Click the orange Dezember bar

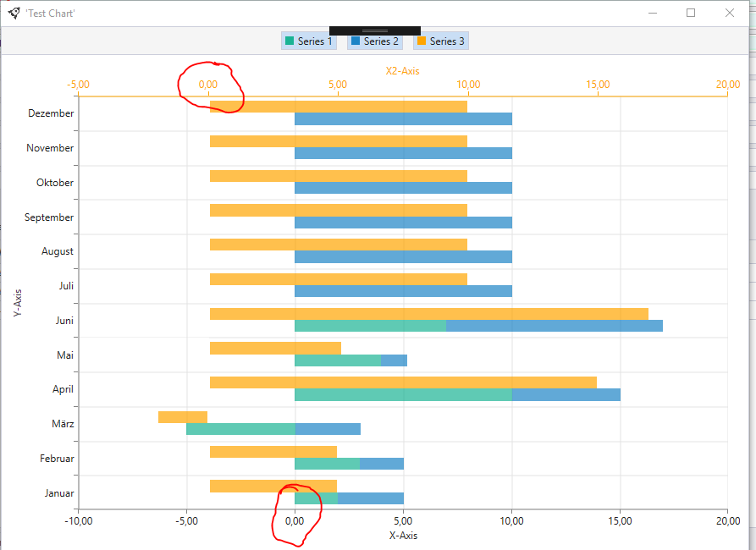pyautogui.click(x=339, y=107)
